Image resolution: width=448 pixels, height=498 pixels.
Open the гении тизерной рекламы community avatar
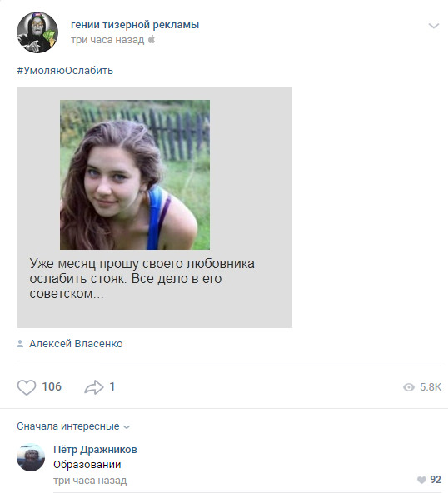tap(37, 32)
